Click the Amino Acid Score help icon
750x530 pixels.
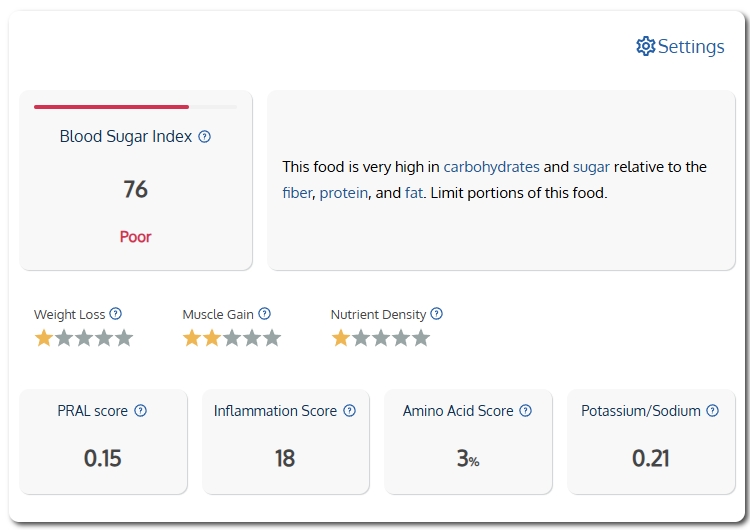coord(525,410)
